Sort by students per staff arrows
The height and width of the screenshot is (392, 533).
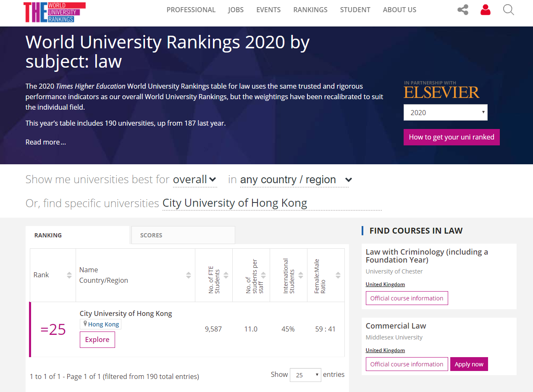(263, 275)
